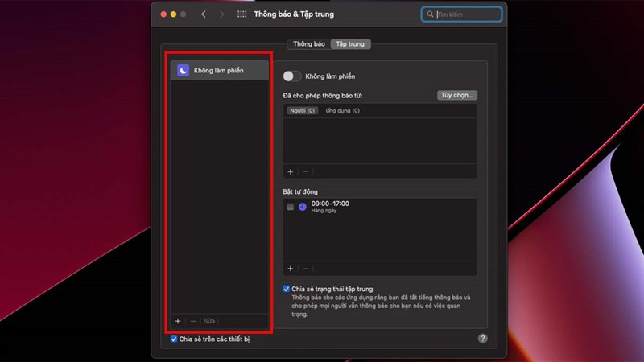Image resolution: width=644 pixels, height=362 pixels.
Task: Click the purple clock icon of schedule
Action: point(303,207)
